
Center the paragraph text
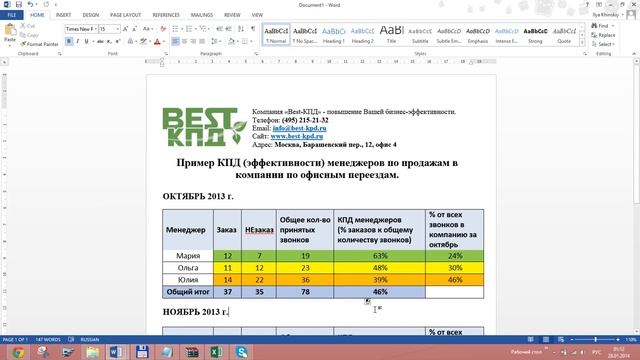point(184,41)
